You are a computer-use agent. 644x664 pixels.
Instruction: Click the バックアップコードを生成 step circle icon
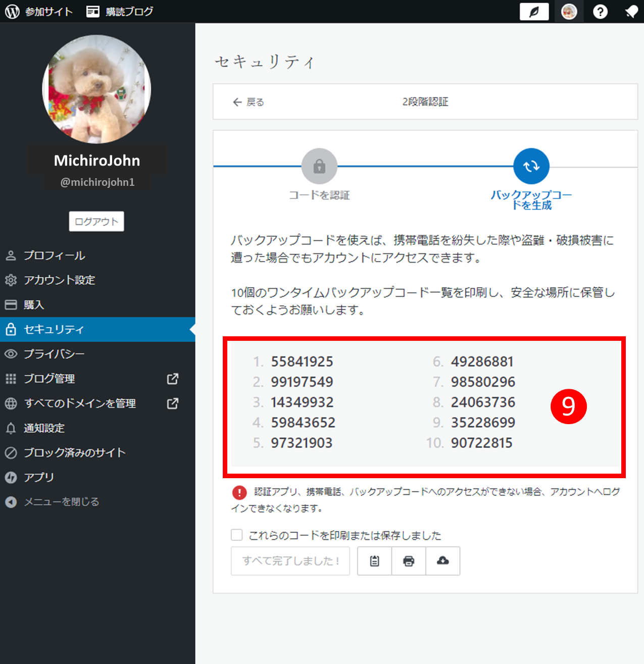531,166
